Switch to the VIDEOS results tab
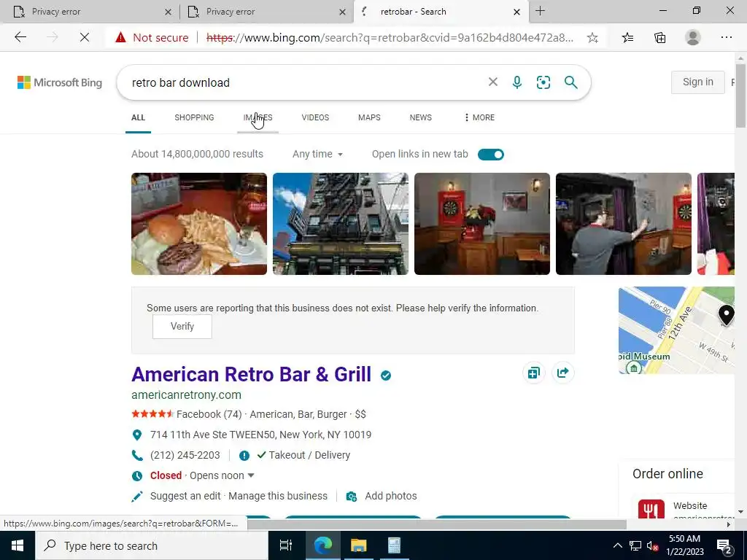Viewport: 747px width, 560px height. coord(315,117)
